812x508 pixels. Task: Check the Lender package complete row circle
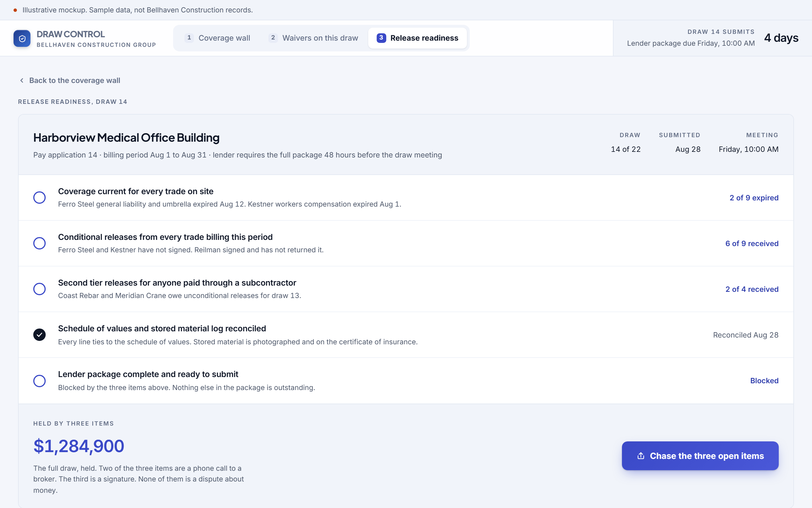pos(39,381)
